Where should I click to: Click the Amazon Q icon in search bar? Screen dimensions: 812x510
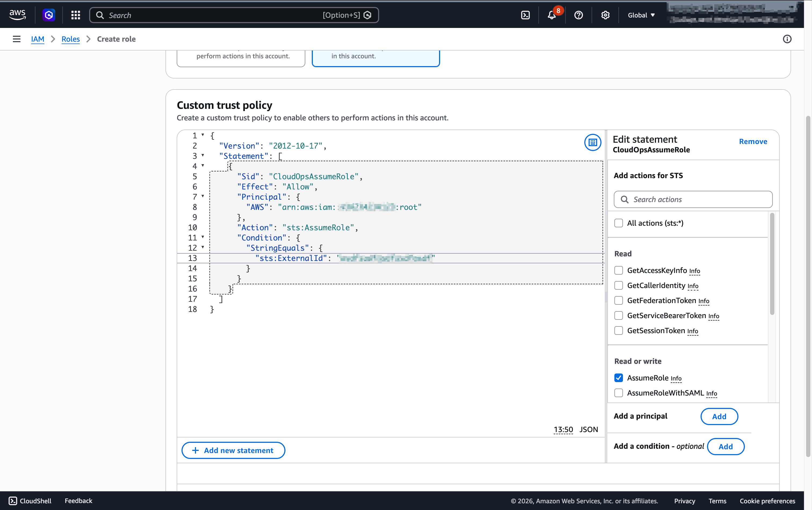(368, 15)
